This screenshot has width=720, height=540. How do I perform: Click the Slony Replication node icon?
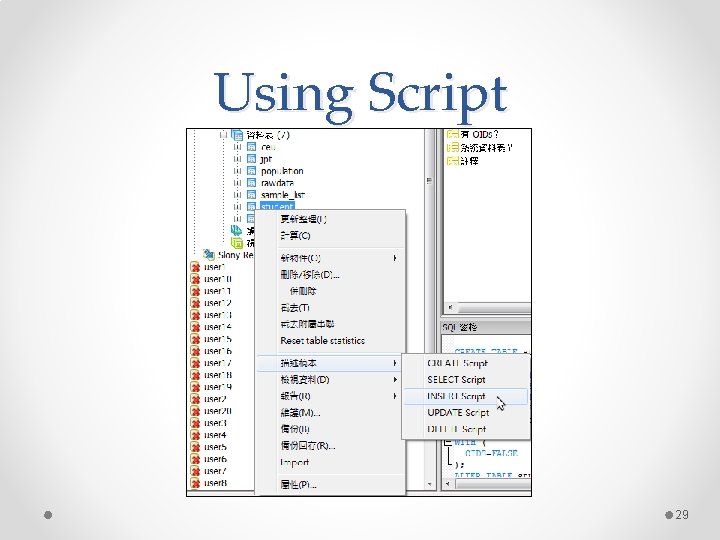[209, 254]
